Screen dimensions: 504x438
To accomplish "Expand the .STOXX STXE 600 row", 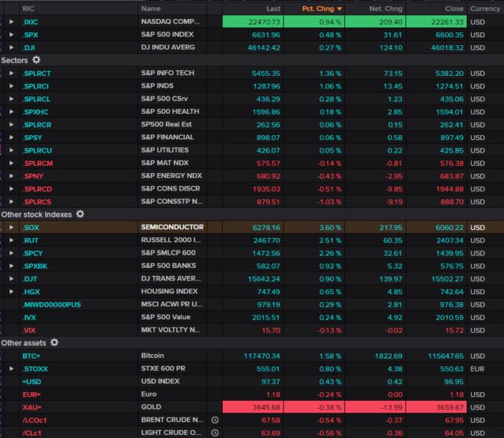I will coord(11,369).
